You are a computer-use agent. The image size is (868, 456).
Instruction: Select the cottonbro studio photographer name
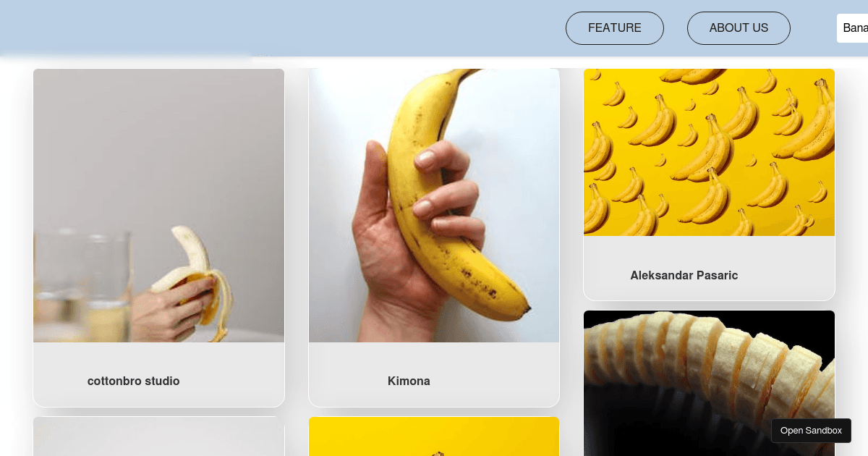[134, 381]
